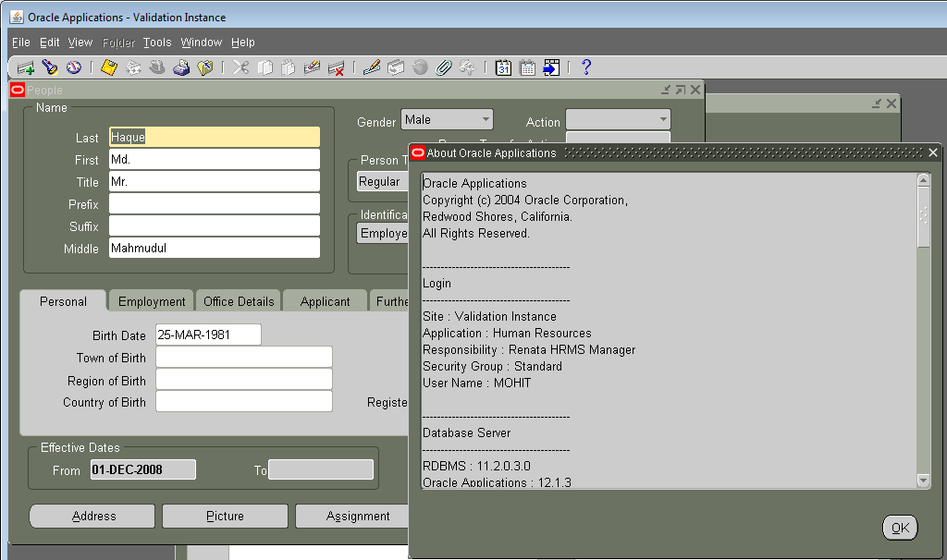Select the Edit Field pencil icon
This screenshot has height=560, width=947.
[x=372, y=67]
